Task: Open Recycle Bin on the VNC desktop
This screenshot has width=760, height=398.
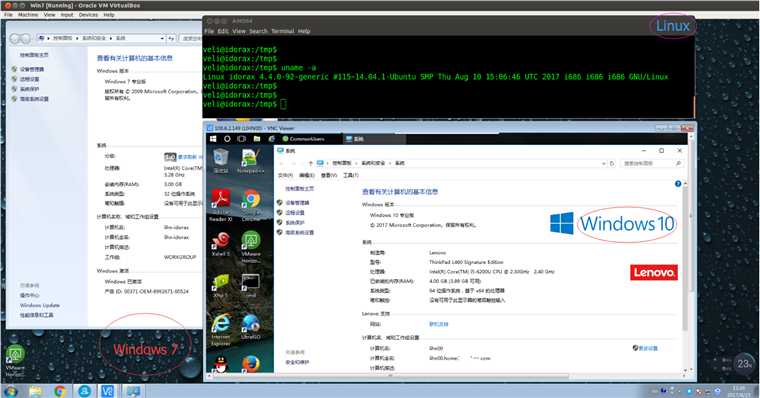Action: pyautogui.click(x=221, y=160)
